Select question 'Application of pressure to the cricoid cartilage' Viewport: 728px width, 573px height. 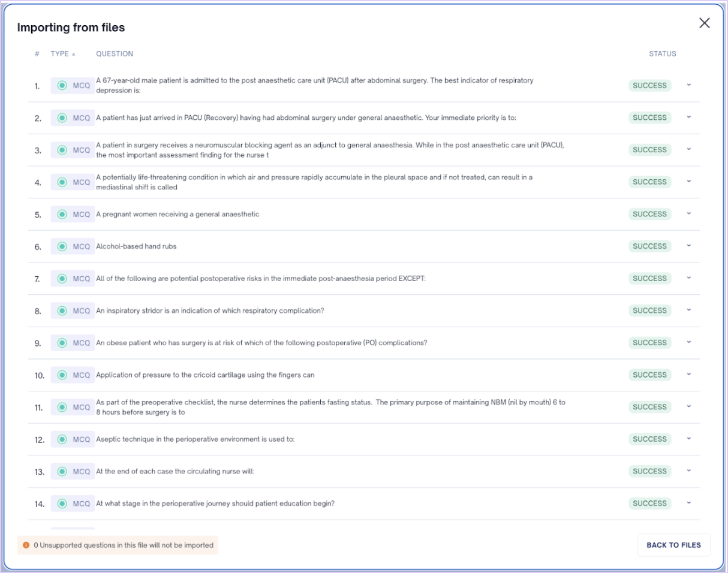[x=205, y=375]
